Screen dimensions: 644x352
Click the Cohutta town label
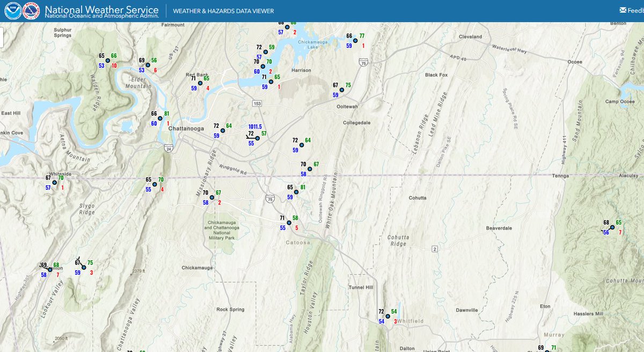pos(417,198)
